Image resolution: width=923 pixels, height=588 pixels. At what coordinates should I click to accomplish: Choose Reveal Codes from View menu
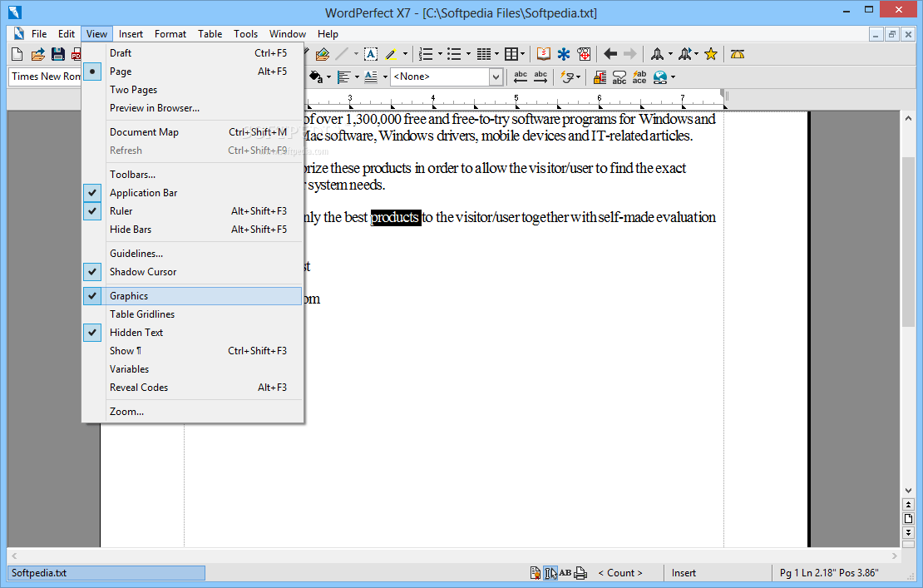click(139, 388)
